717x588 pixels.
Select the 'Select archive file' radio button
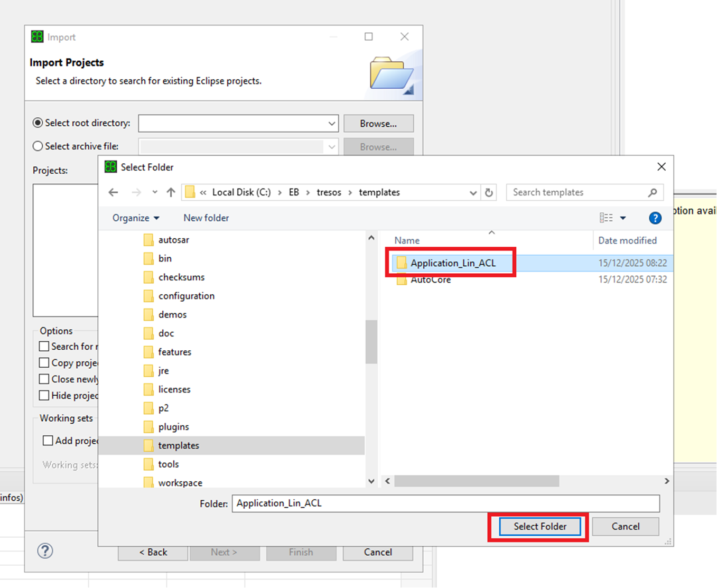point(38,146)
